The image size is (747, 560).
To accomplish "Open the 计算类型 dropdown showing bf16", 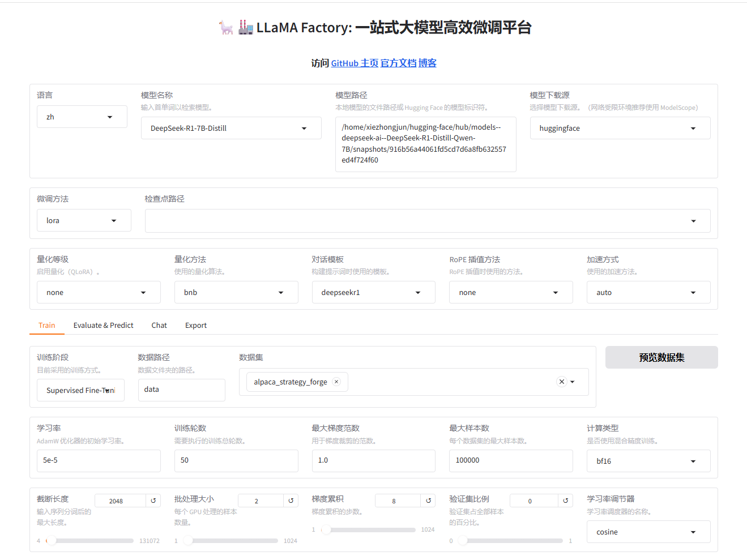I will point(648,461).
